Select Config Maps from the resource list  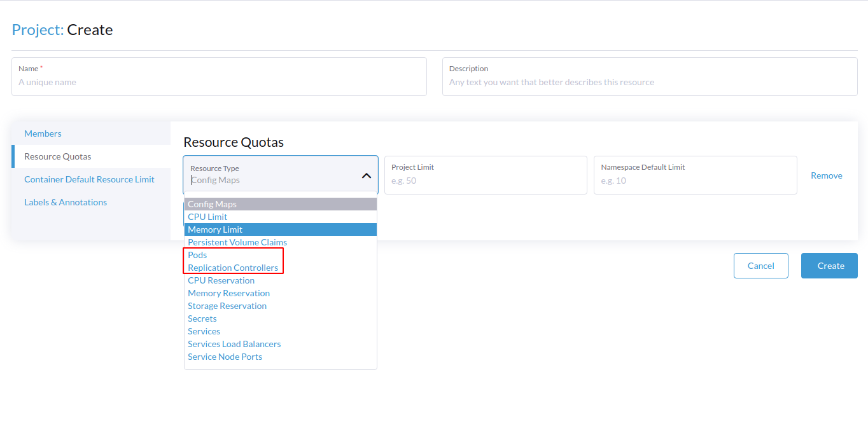coord(211,203)
